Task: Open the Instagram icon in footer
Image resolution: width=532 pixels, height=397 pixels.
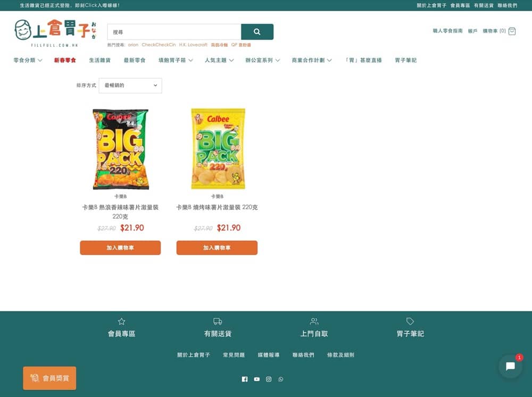Action: point(269,379)
